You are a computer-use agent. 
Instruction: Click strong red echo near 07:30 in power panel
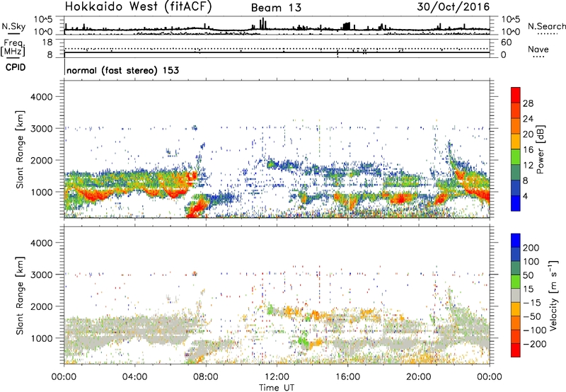pos(197,209)
